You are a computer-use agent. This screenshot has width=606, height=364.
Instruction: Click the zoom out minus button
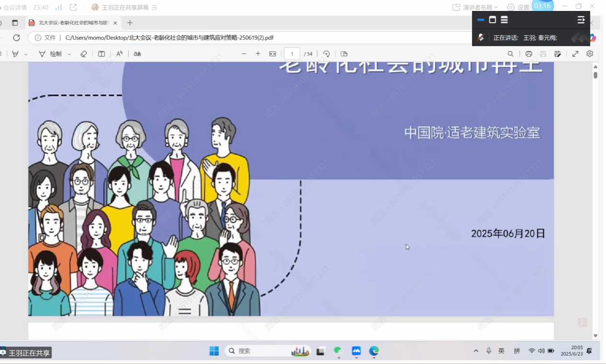pos(244,54)
